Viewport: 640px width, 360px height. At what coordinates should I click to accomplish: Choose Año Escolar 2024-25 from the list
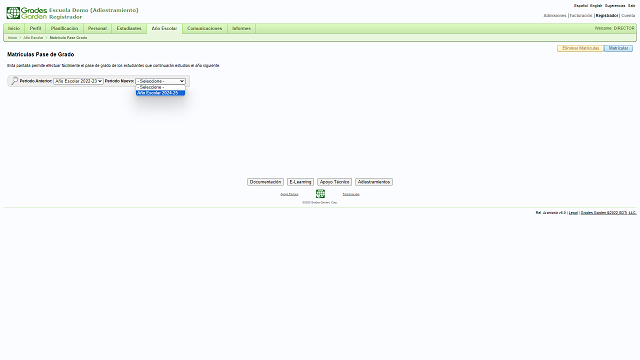[160, 93]
